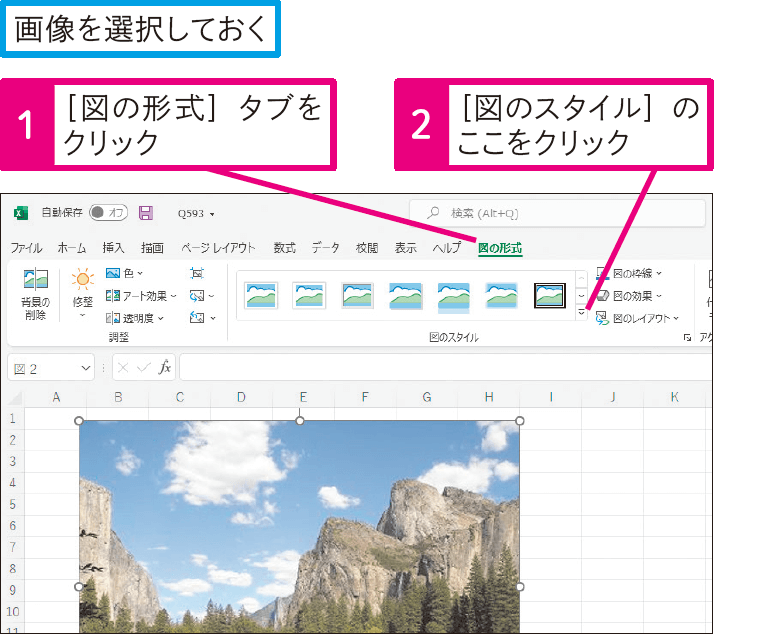Screen dimensions: 783x634
Task: Click the purple Save icon
Action: coord(146,213)
